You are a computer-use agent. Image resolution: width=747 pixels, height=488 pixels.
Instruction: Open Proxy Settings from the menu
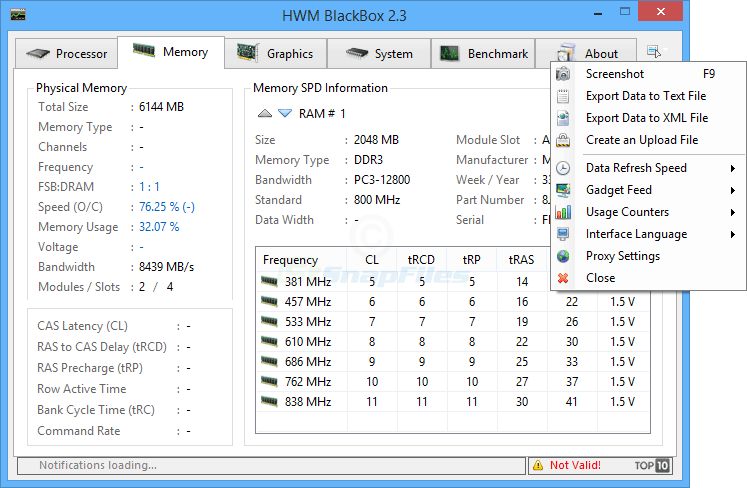point(649,256)
